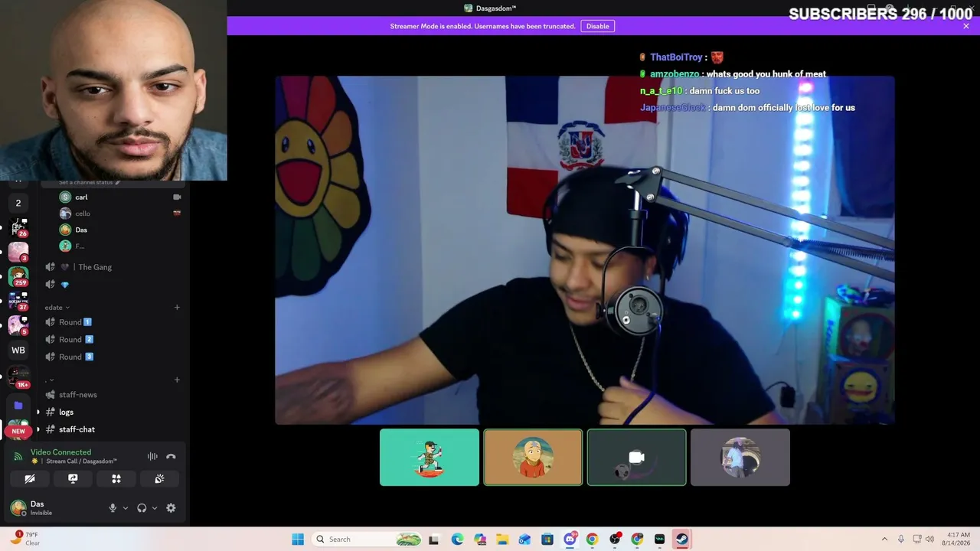The width and height of the screenshot is (980, 551).
Task: Open Discord from taskbar
Action: point(570,539)
